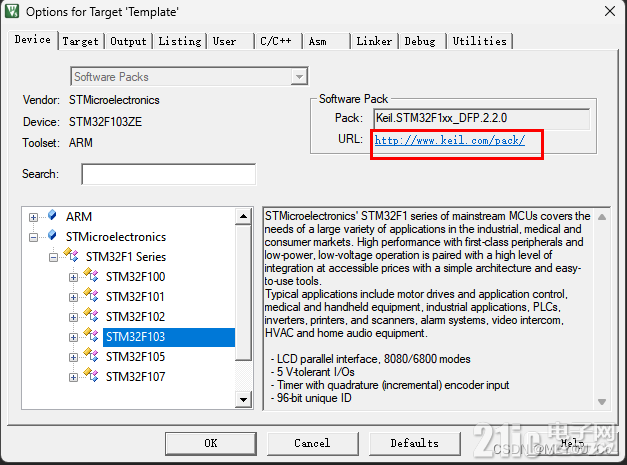The height and width of the screenshot is (465, 627).
Task: Select the ARM tree item
Action: pos(79,217)
